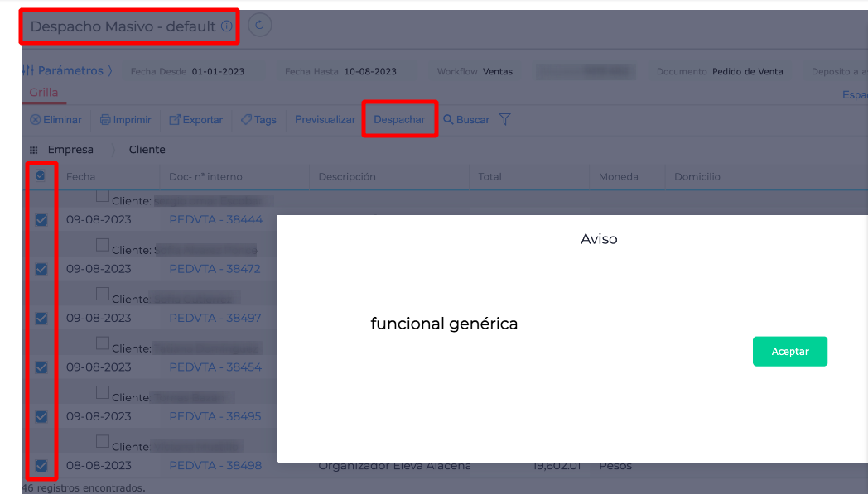Select Empresa grouping breadcrumb

click(70, 150)
